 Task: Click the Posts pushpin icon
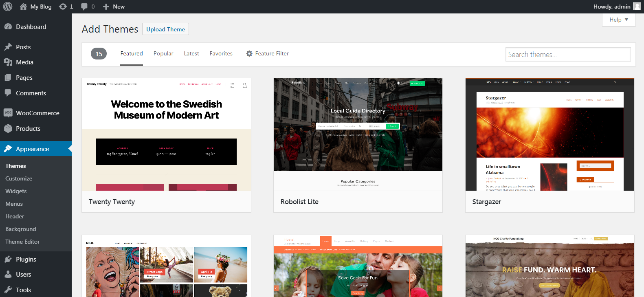[x=8, y=47]
